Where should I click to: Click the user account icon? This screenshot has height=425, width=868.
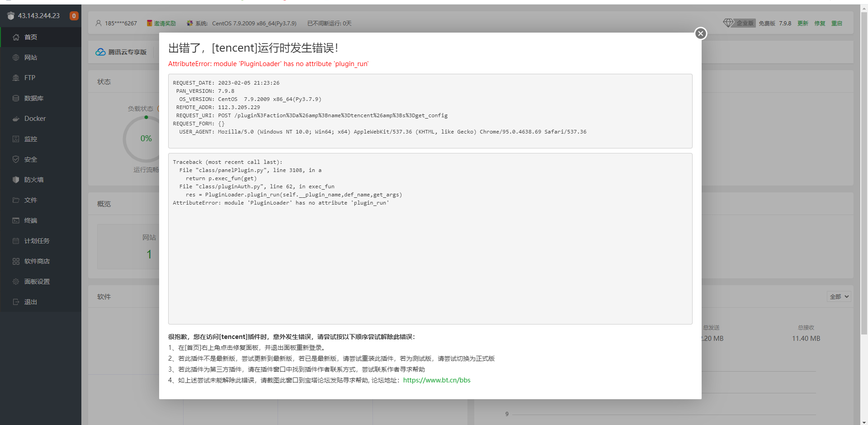coord(99,23)
